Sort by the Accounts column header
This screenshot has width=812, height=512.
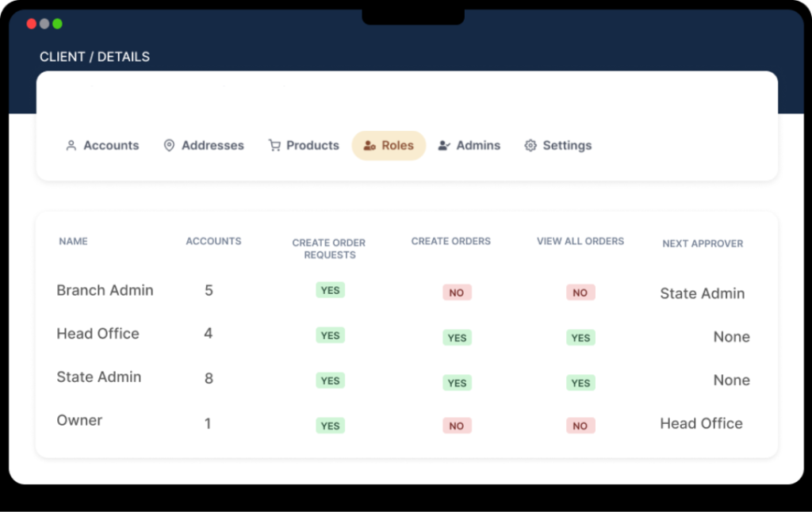[213, 241]
